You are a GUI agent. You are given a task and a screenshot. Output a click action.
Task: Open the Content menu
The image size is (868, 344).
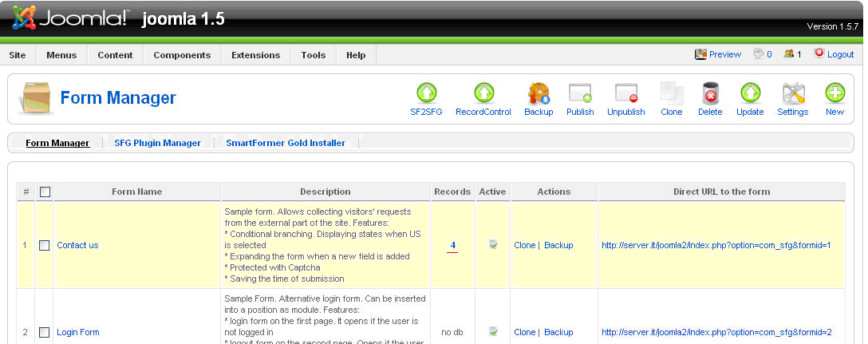115,55
